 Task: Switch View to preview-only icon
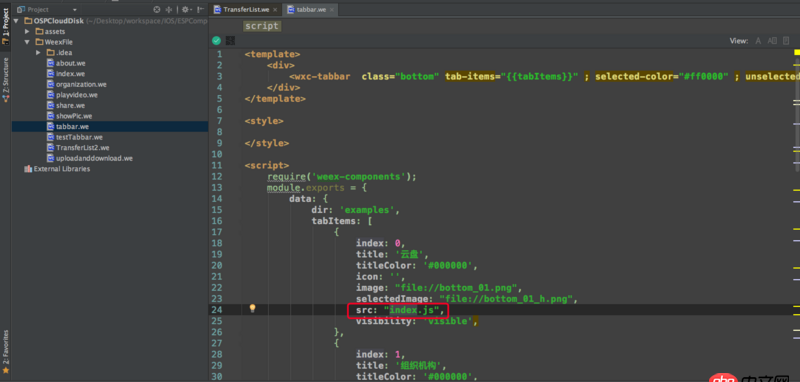pyautogui.click(x=785, y=41)
